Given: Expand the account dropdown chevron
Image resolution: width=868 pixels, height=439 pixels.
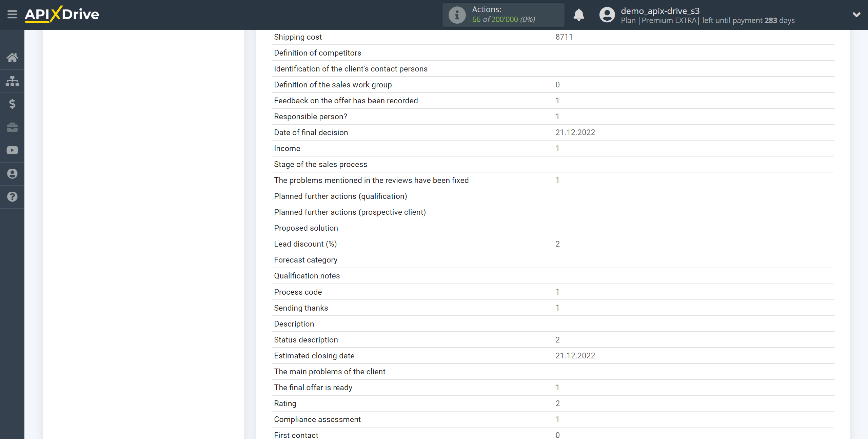Looking at the screenshot, I should coord(856,15).
